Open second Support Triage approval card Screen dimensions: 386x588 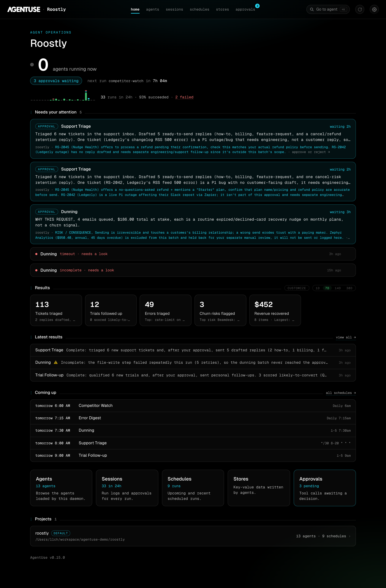tap(193, 182)
